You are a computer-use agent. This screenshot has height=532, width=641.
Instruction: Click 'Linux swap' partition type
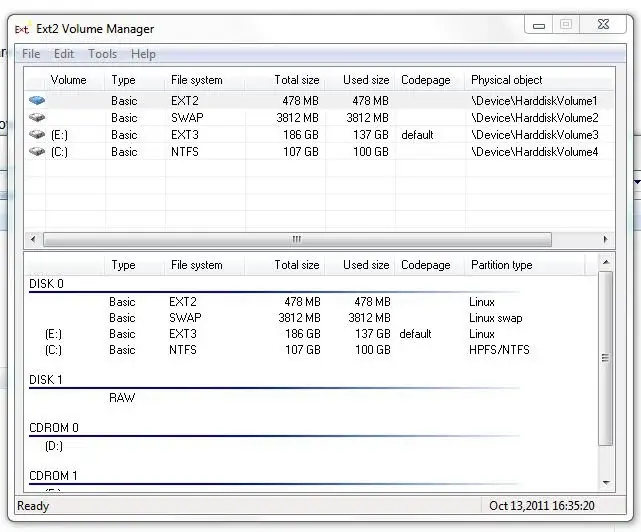point(495,318)
